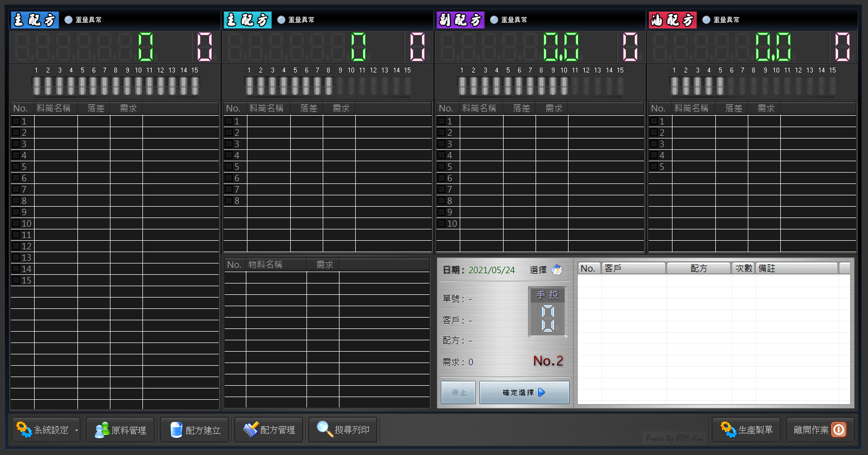Check row 10 checkbox in 副配方 table

coord(442,223)
